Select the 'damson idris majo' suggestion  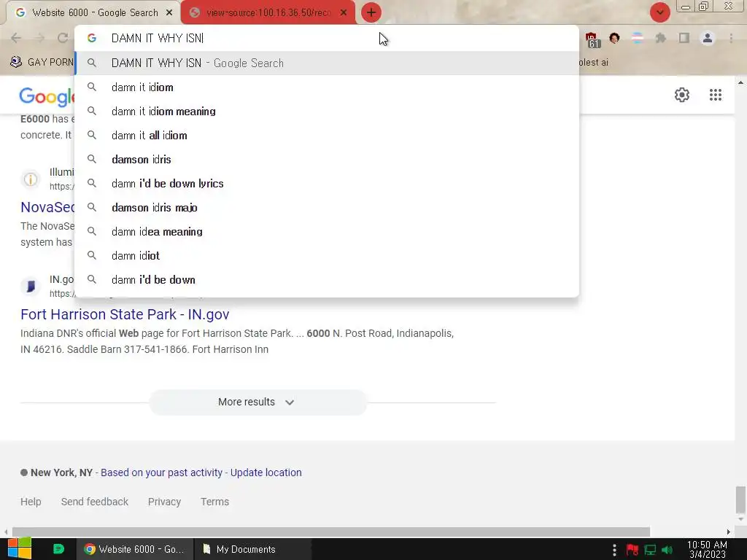click(x=328, y=208)
